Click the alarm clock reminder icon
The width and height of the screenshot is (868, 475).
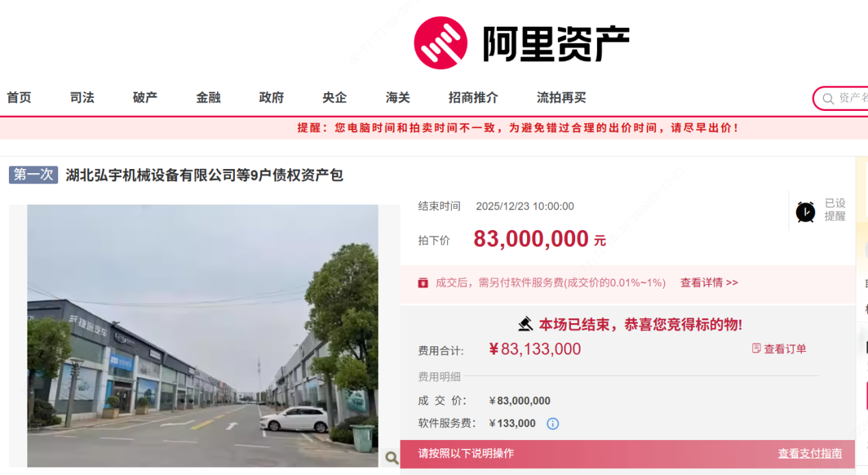click(x=806, y=212)
